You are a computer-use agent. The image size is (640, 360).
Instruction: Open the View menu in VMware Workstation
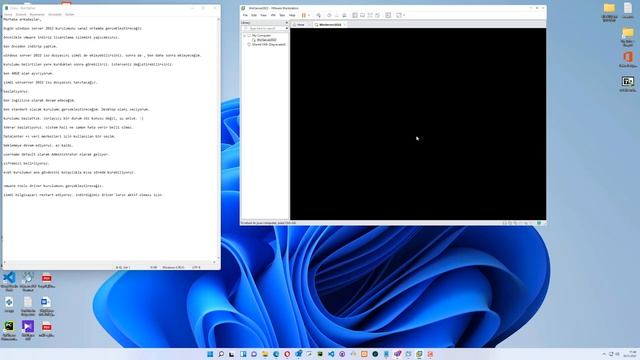pos(263,15)
